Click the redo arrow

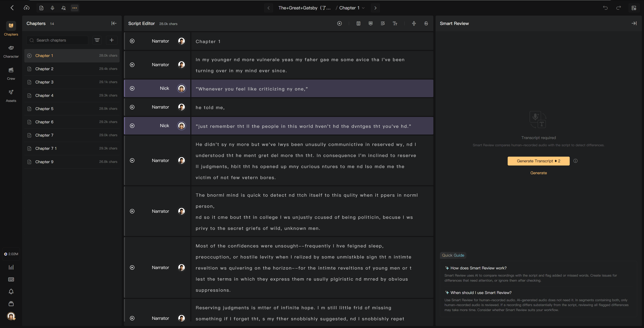point(619,8)
